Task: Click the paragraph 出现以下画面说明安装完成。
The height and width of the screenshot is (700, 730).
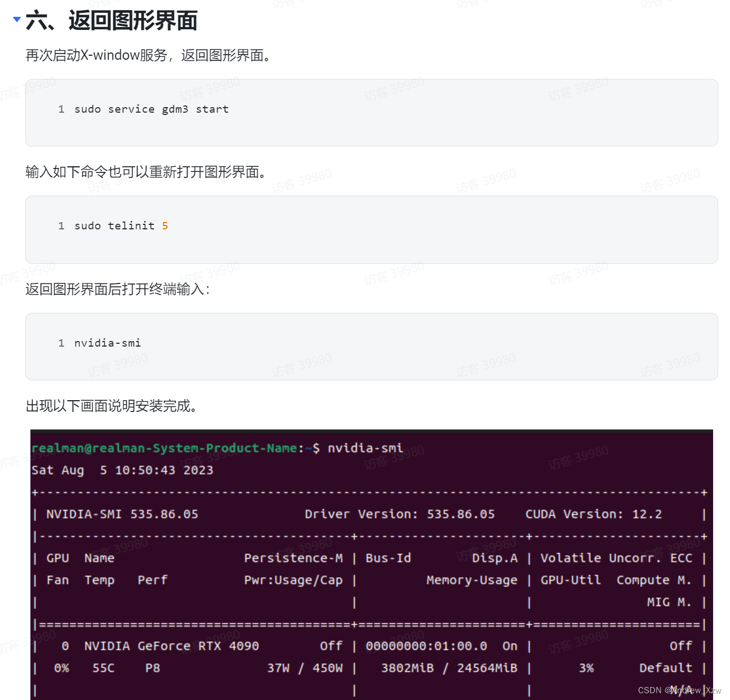Action: pyautogui.click(x=112, y=406)
